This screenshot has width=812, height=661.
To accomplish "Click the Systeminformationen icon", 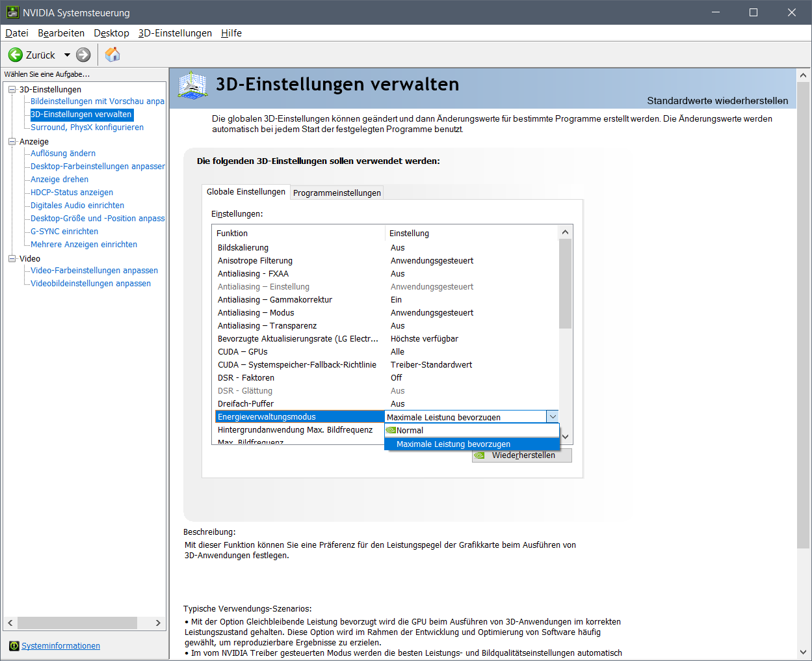I will tap(14, 646).
